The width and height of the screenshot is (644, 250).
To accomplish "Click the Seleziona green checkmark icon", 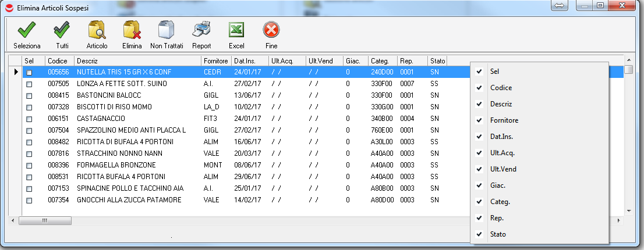I will pyautogui.click(x=27, y=30).
